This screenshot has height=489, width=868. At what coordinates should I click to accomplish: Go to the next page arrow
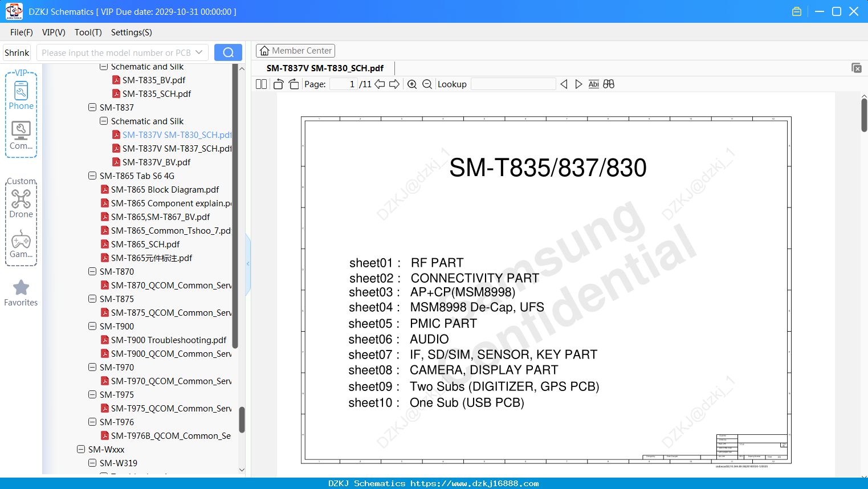tap(394, 84)
